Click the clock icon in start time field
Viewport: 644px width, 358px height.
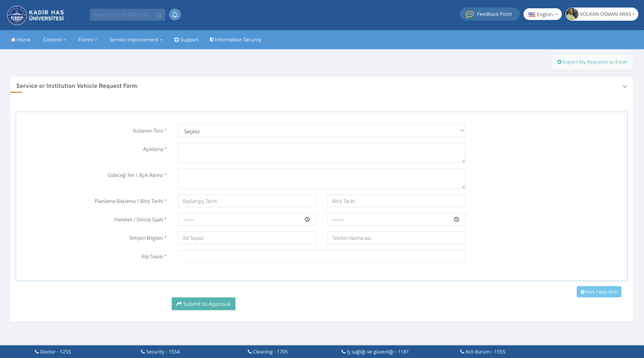tap(307, 220)
